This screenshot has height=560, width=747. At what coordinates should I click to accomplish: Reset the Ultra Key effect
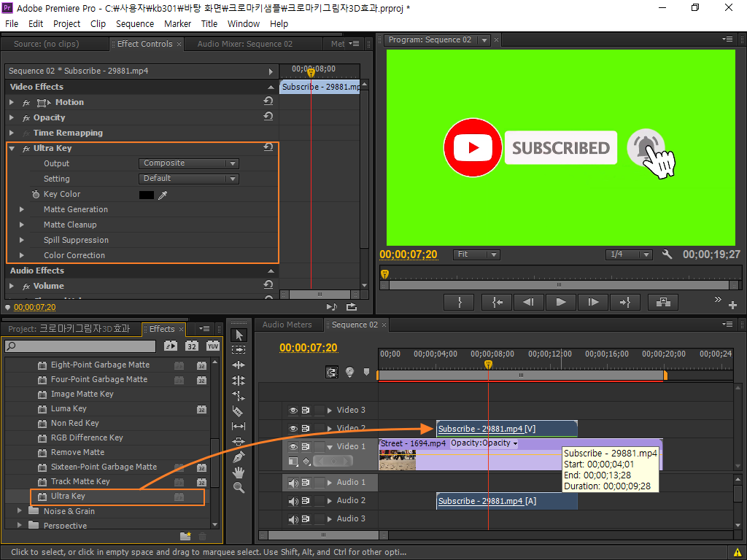click(268, 147)
